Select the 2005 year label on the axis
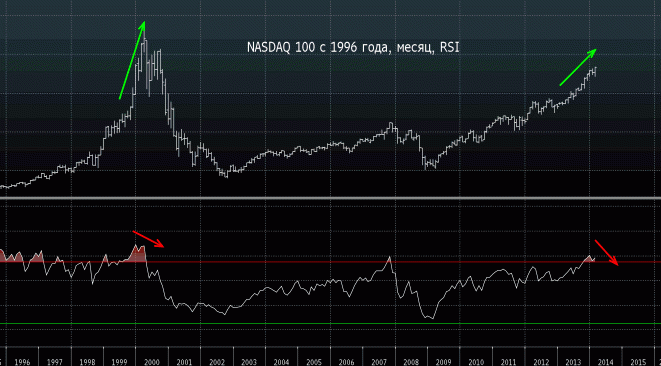 tap(314, 362)
